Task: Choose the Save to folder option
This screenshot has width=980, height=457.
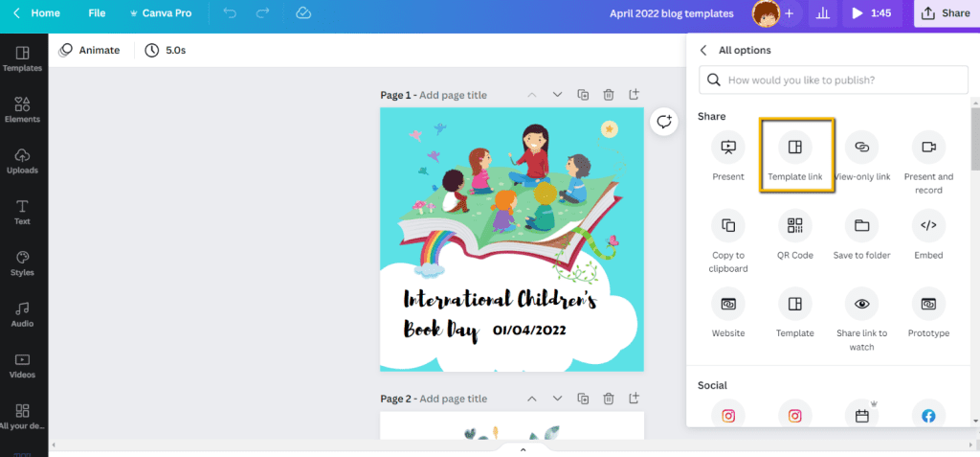Action: click(862, 235)
